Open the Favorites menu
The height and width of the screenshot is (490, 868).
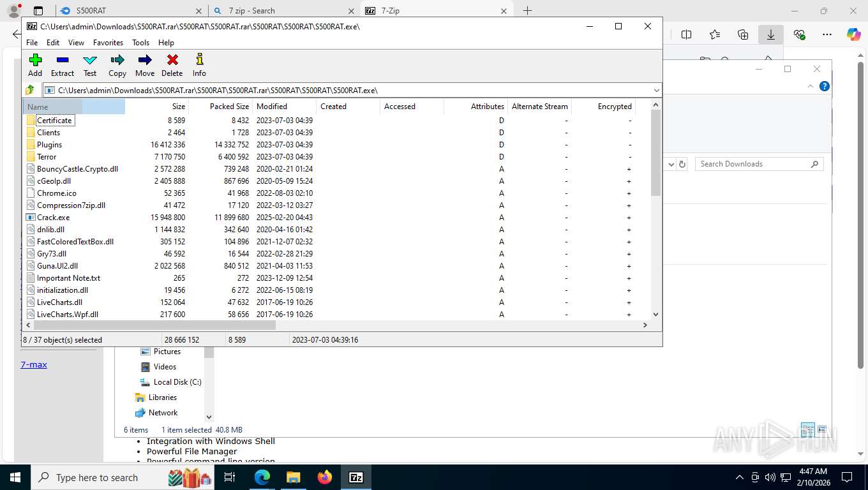pyautogui.click(x=108, y=42)
